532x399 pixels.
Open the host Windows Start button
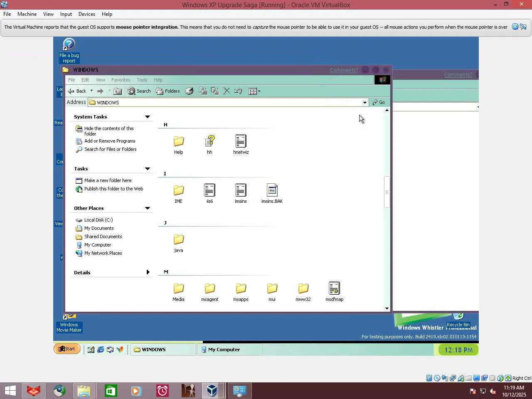pos(10,391)
